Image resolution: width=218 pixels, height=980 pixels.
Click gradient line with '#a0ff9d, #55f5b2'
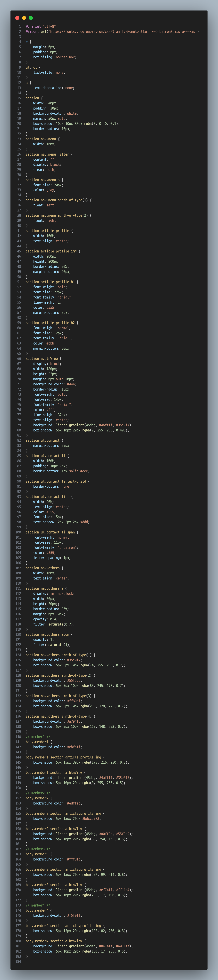click(x=83, y=834)
